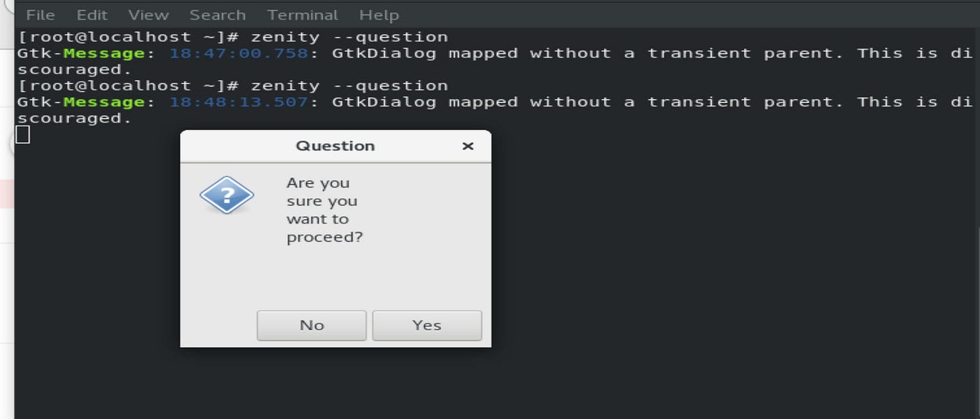
Task: Close the Question dialog
Action: pos(468,146)
